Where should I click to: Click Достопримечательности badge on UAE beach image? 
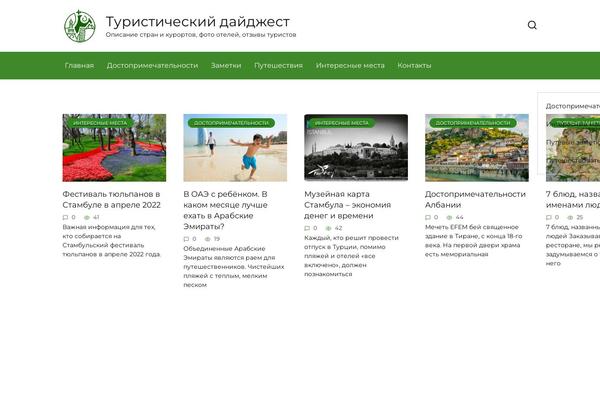(232, 123)
